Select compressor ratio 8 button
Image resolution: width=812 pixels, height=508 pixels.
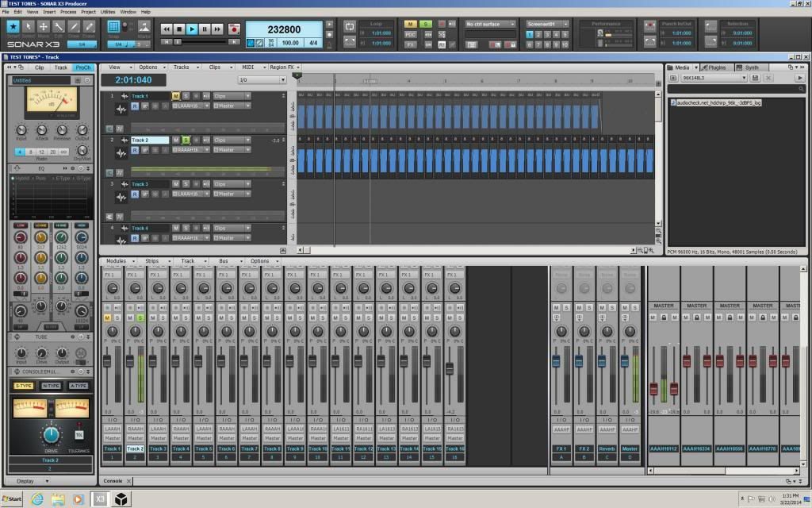point(31,152)
